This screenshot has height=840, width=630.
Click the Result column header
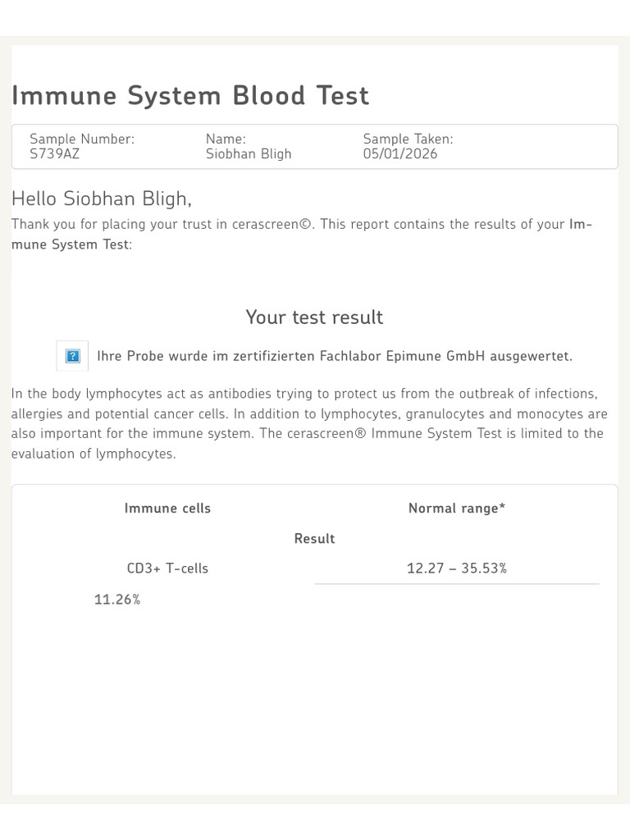click(314, 539)
